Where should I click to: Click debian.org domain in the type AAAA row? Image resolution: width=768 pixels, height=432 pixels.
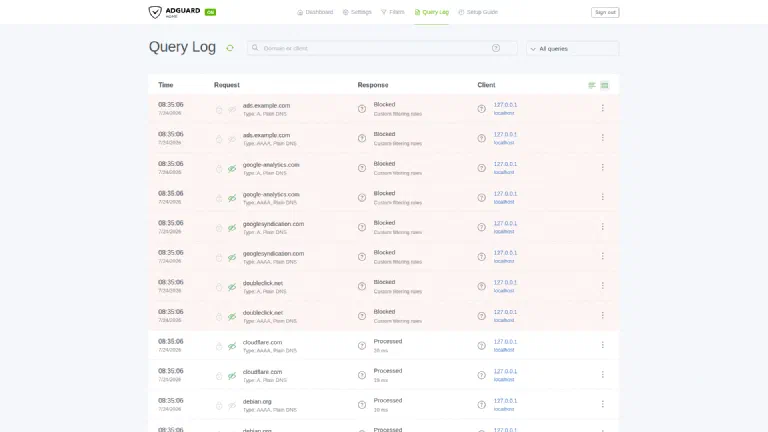[257, 402]
